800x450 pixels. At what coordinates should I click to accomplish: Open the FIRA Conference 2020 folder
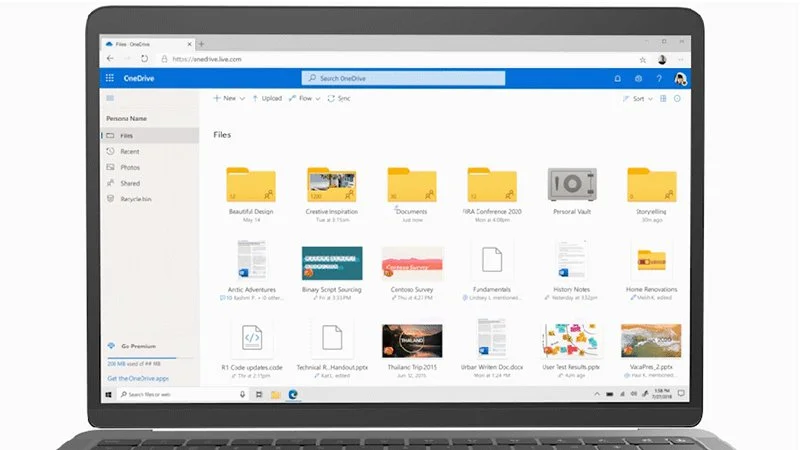pos(492,185)
